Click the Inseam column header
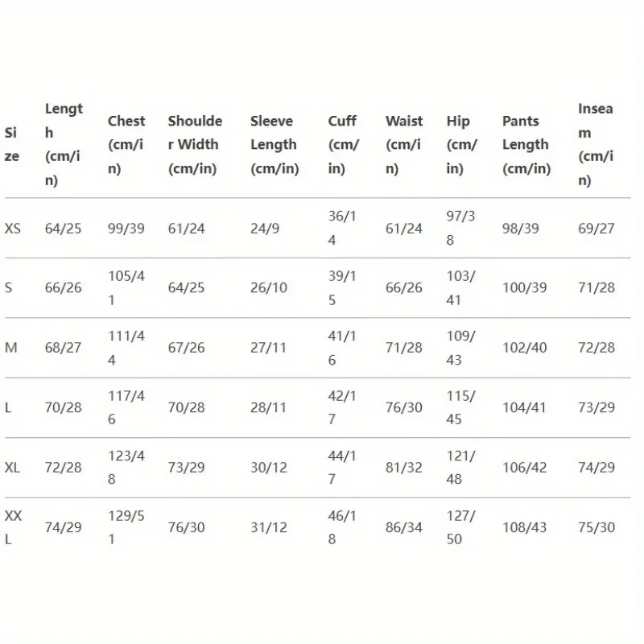 tap(596, 145)
